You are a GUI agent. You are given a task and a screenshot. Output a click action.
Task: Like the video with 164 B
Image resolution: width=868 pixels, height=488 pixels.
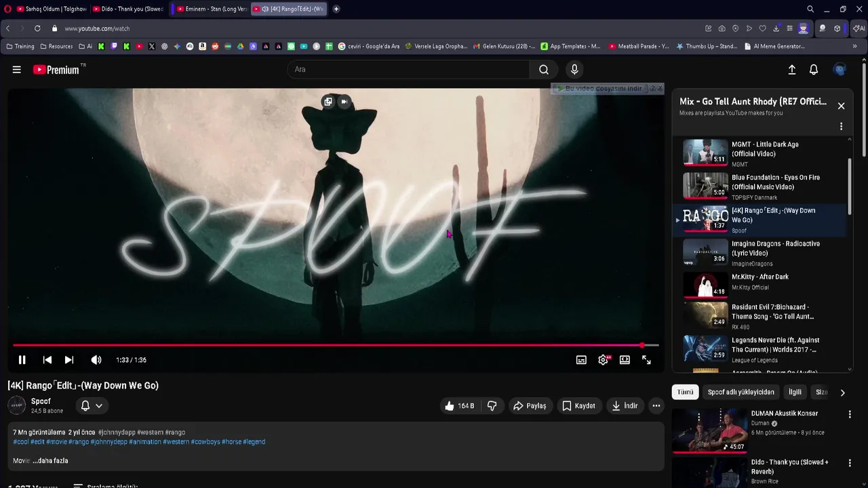click(459, 405)
